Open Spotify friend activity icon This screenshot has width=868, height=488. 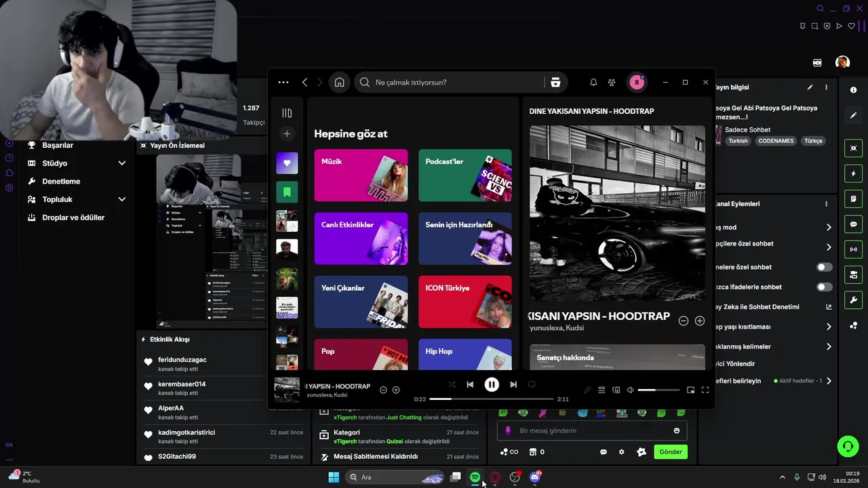pos(612,82)
